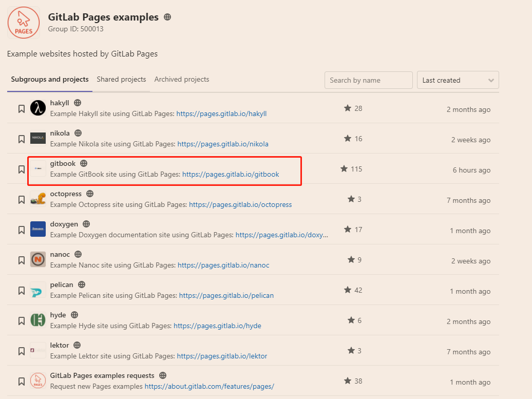
Task: Click the hyde project avatar icon
Action: [37, 320]
